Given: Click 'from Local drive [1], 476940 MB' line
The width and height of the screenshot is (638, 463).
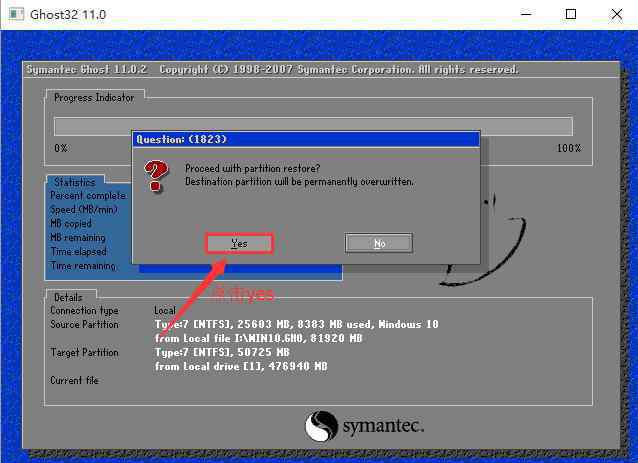Looking at the screenshot, I should [241, 366].
